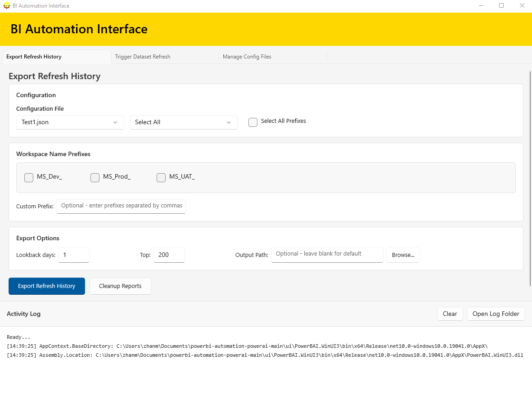Browse for an output path
This screenshot has height=400, width=532.
tap(403, 255)
